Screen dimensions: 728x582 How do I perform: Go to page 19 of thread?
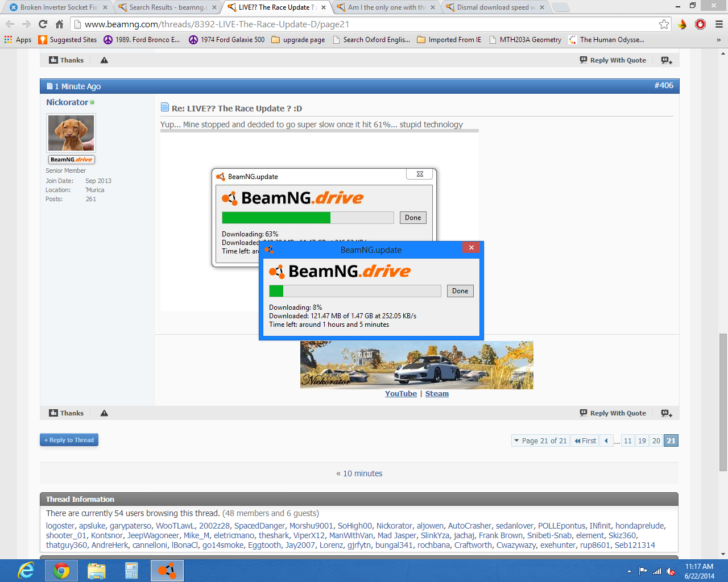tap(642, 440)
